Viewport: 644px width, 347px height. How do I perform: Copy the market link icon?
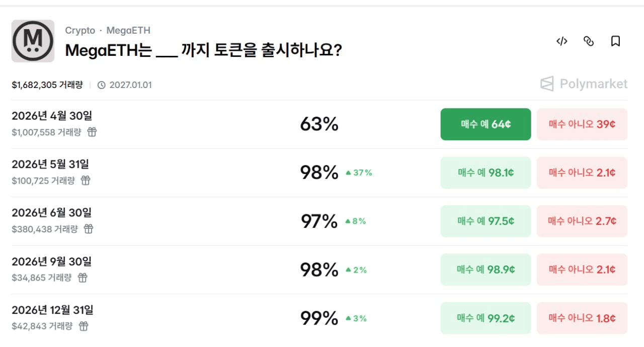pos(588,41)
